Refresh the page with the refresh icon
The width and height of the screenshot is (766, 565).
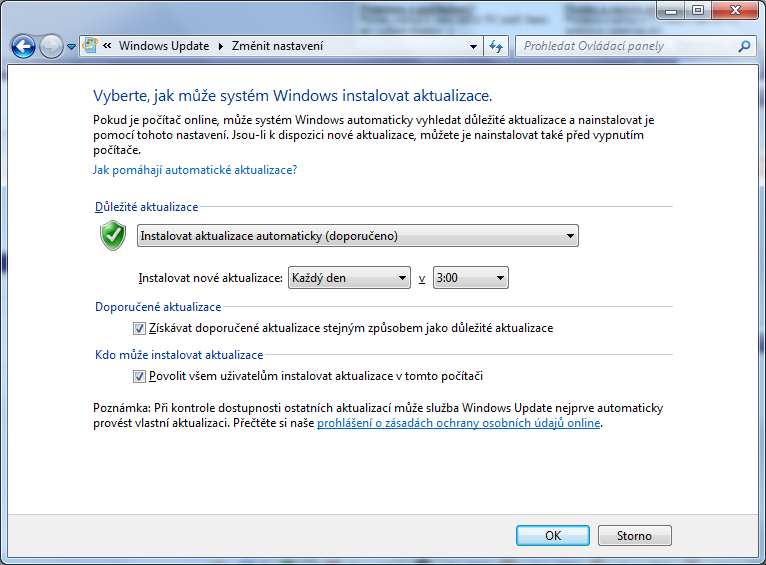click(496, 46)
